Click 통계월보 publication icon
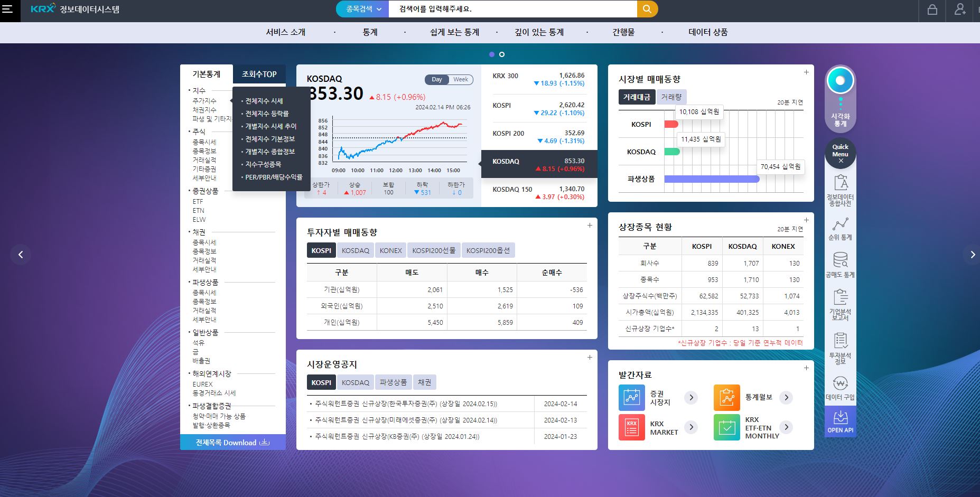980x497 pixels. [727, 398]
